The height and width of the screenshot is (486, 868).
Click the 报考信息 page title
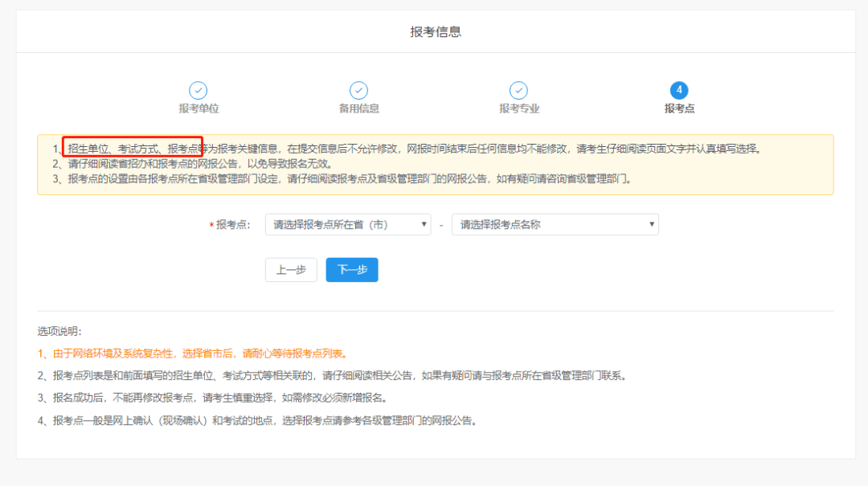436,32
